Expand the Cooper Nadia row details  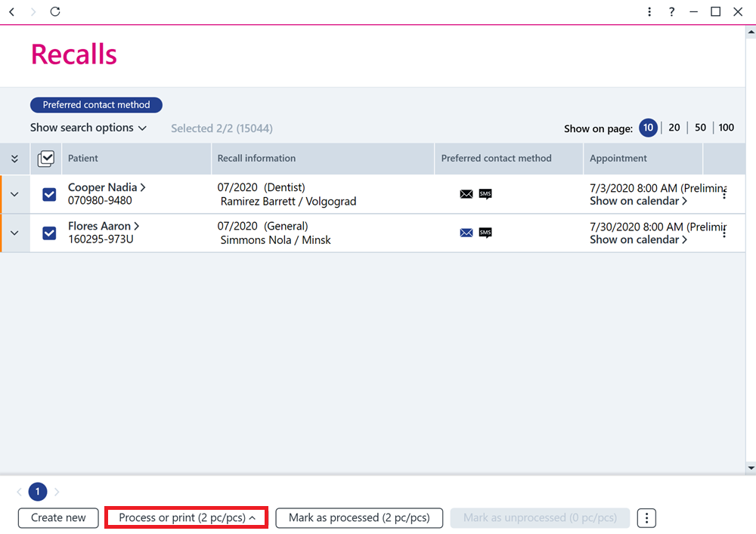[14, 195]
